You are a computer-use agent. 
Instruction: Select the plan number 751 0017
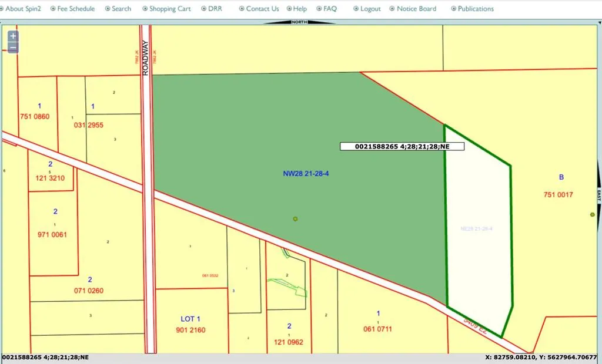(558, 195)
